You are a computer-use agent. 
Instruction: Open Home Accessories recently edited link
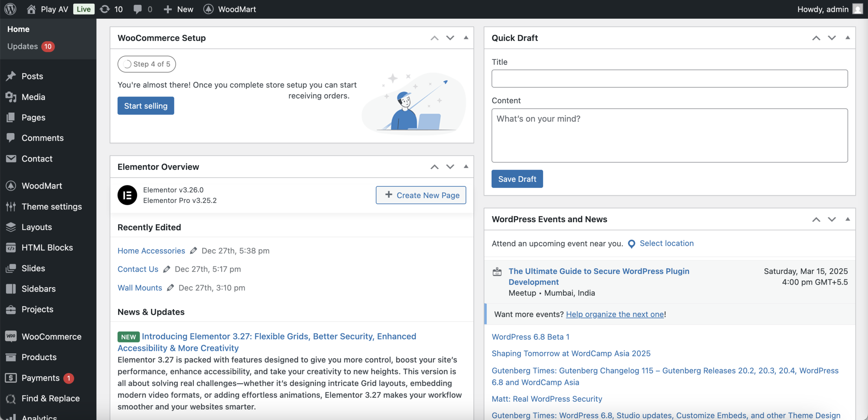(x=151, y=251)
